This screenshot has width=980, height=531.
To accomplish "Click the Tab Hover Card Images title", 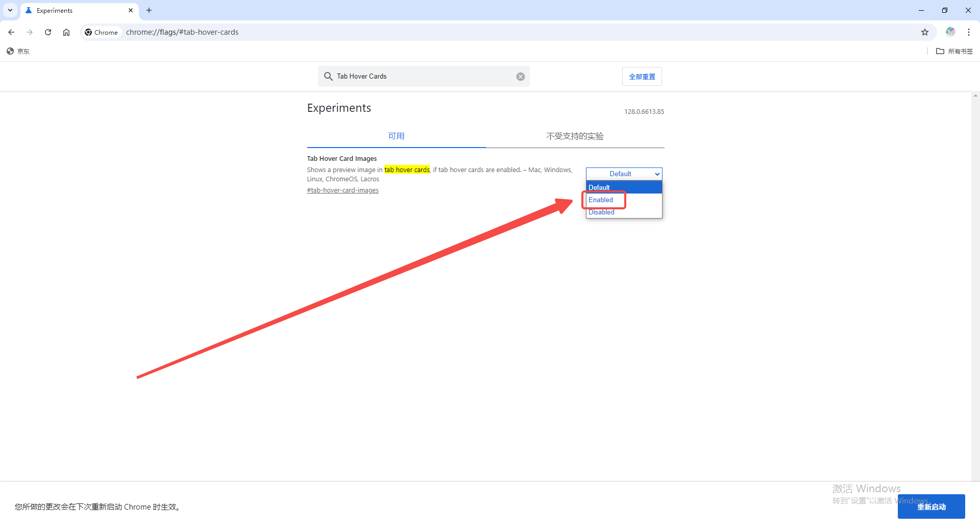I will pyautogui.click(x=342, y=159).
